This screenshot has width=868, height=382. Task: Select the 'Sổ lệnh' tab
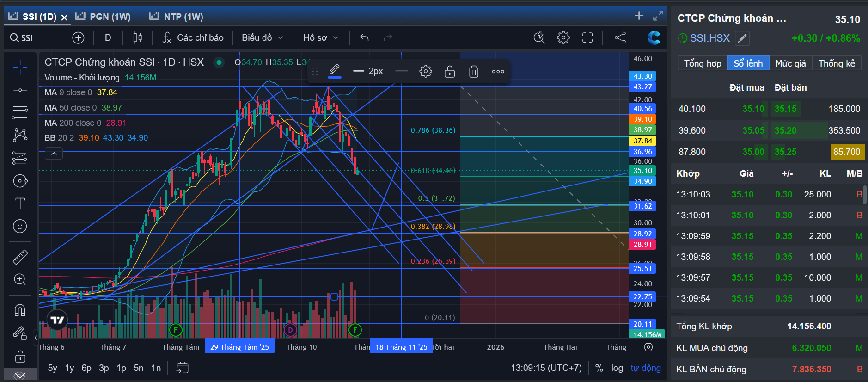[x=748, y=63]
